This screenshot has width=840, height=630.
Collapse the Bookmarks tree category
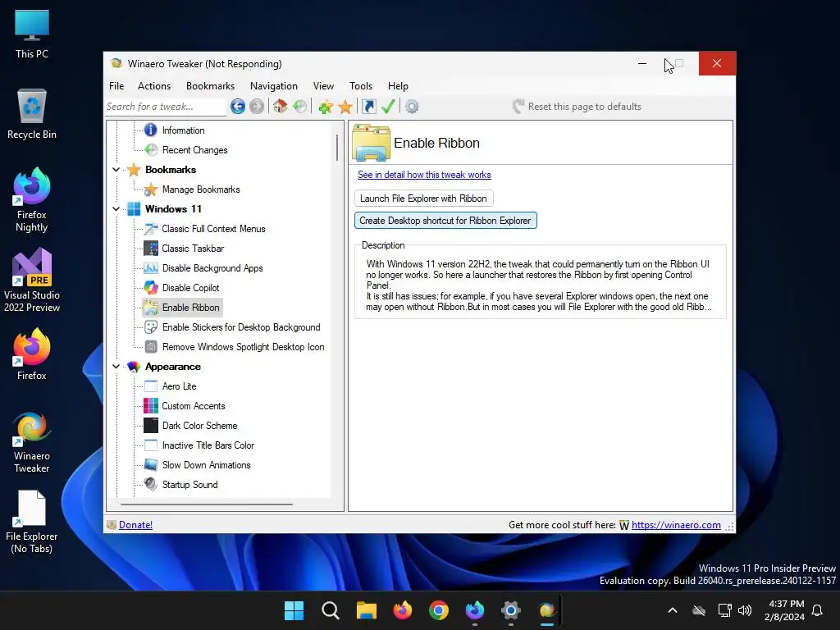click(116, 170)
